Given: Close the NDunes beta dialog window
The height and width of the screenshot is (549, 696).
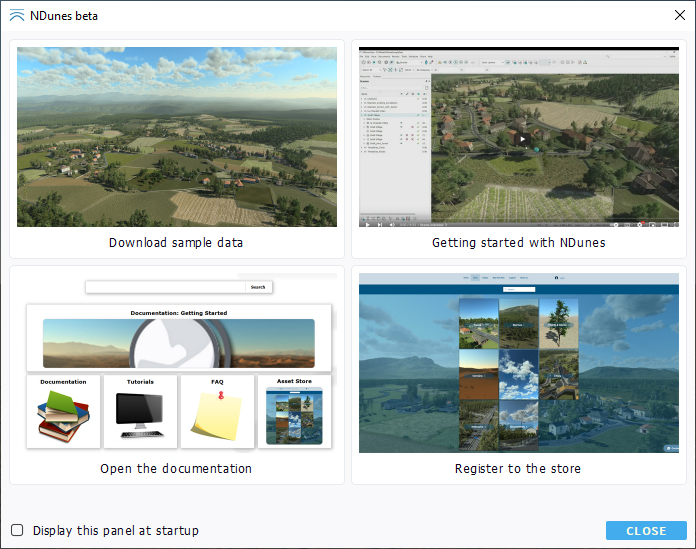Looking at the screenshot, I should point(680,15).
